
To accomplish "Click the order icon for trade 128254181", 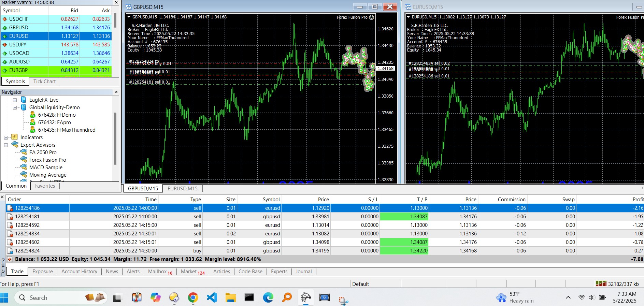I will [10, 217].
